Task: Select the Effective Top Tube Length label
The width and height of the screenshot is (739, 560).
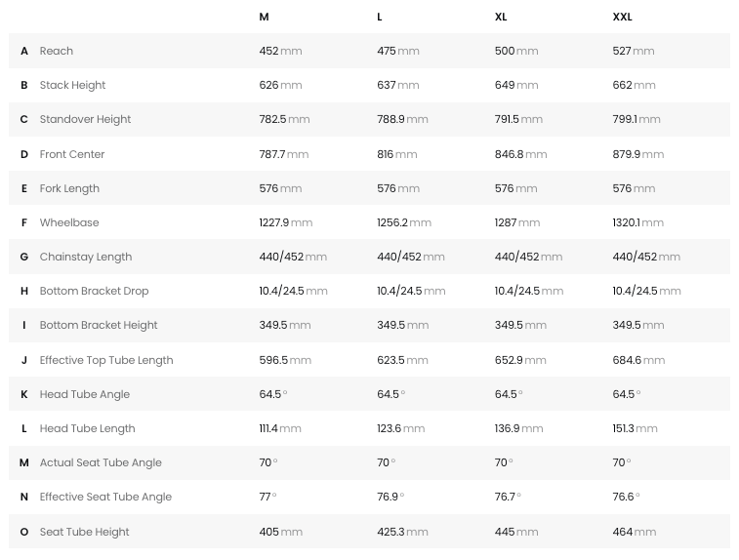Action: pyautogui.click(x=106, y=360)
